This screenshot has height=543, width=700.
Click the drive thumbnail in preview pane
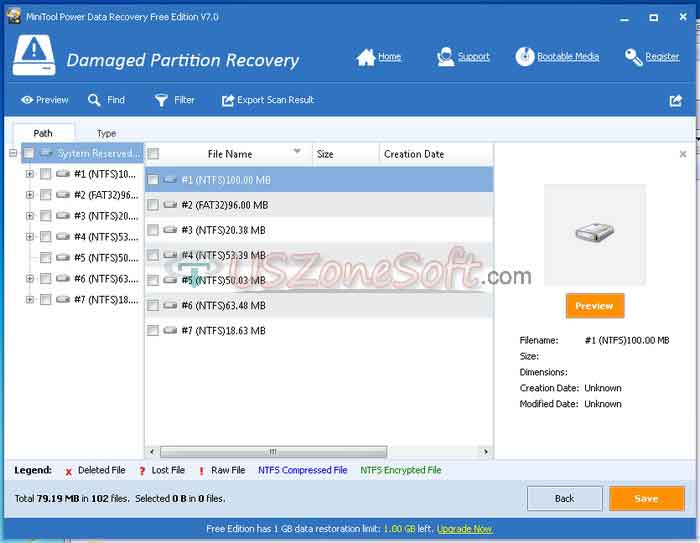click(595, 234)
